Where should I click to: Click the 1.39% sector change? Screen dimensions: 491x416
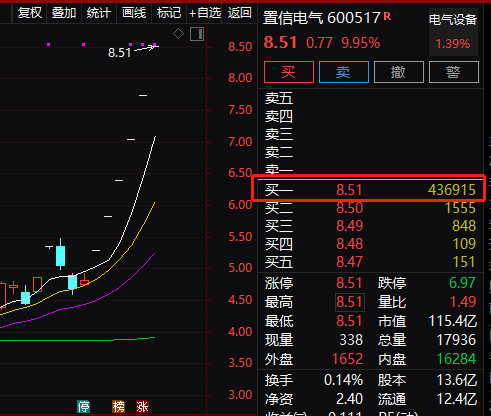(x=453, y=44)
